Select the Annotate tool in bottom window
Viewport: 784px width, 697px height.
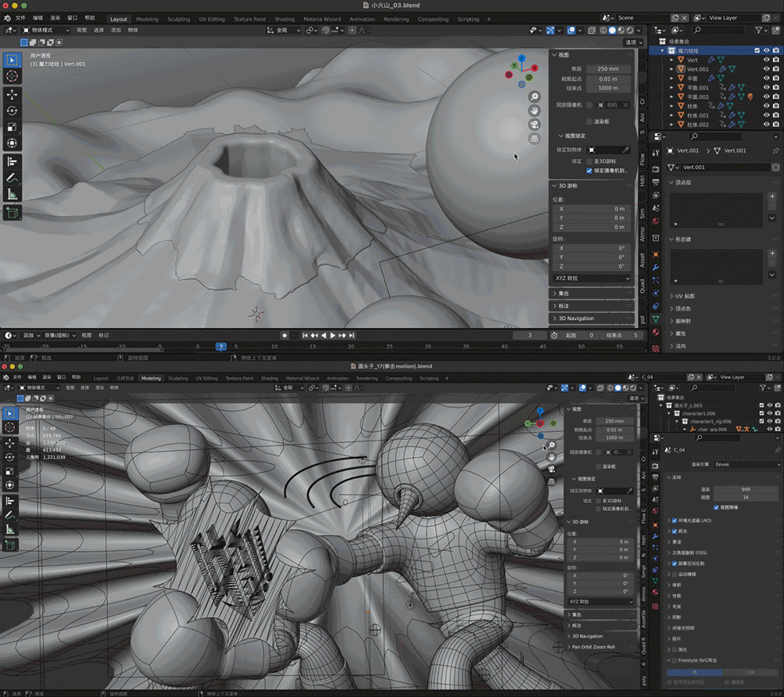coord(10,515)
